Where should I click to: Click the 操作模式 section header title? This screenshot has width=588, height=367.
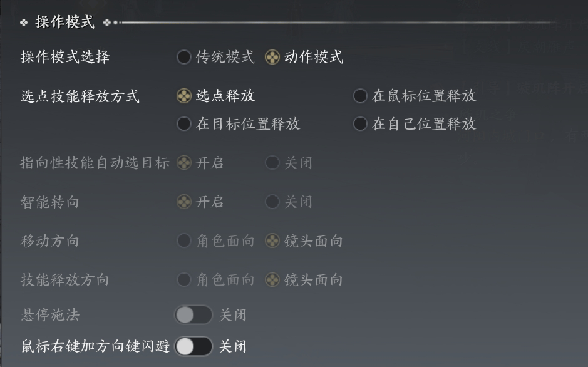tap(65, 22)
